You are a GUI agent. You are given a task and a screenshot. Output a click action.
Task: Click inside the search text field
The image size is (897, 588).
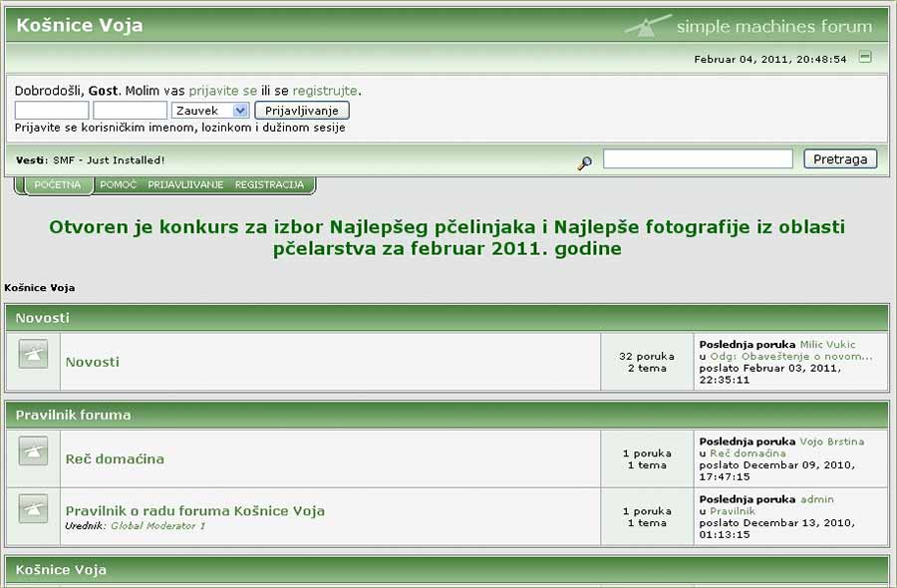point(698,157)
